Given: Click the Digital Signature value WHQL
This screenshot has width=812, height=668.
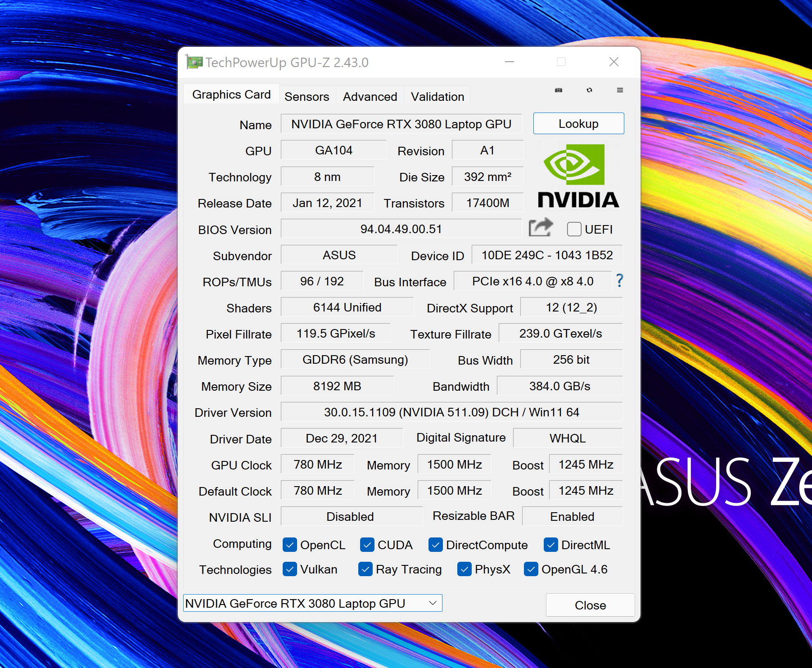Looking at the screenshot, I should (568, 438).
